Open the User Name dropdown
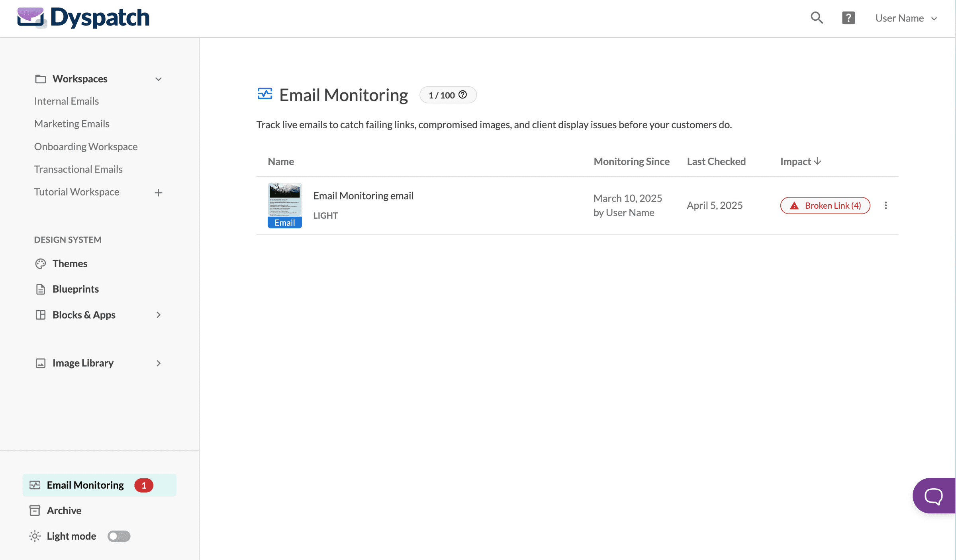Image resolution: width=956 pixels, height=560 pixels. click(906, 18)
